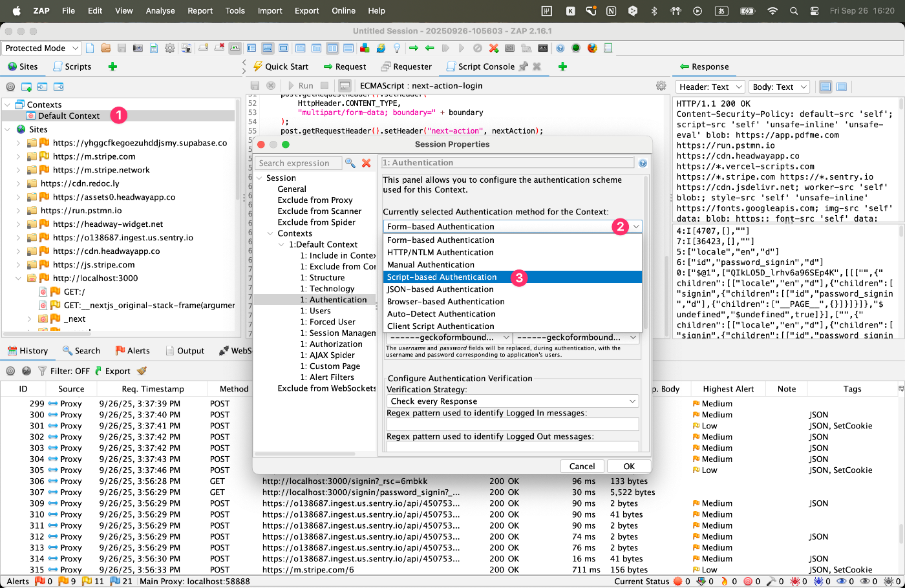
Task: Click the report notepad icon after Firefox
Action: click(x=608, y=48)
